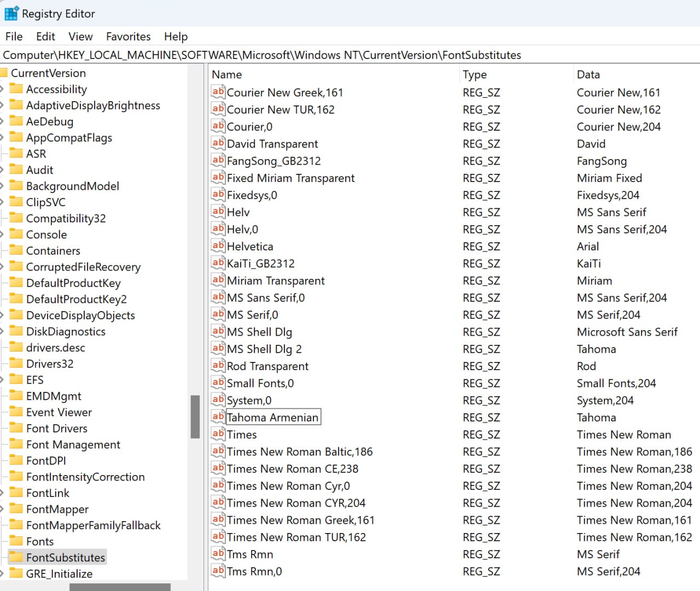Select the AppCompatFlags key

point(69,137)
